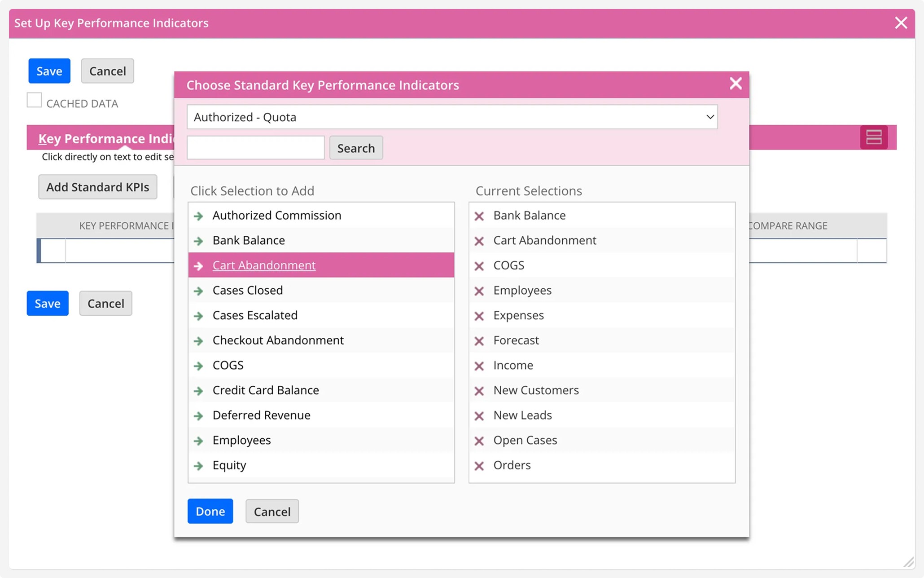Click the green arrow next to Bank Balance

click(x=199, y=241)
